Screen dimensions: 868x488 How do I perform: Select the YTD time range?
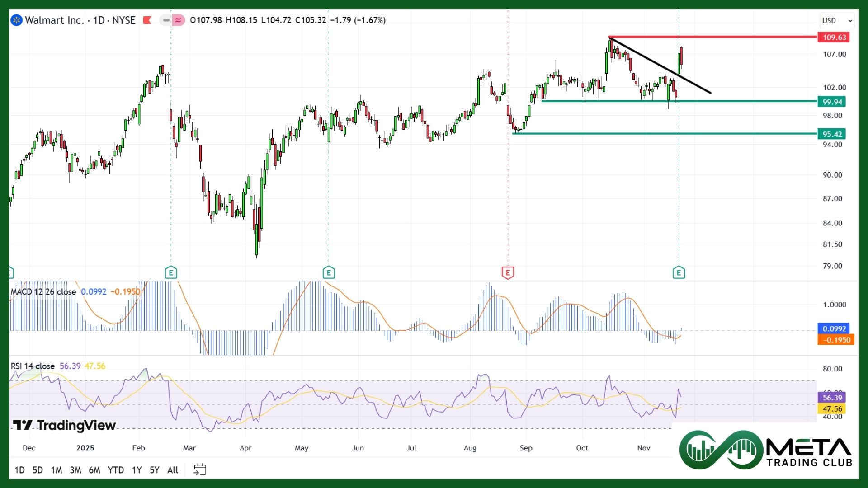(x=116, y=470)
